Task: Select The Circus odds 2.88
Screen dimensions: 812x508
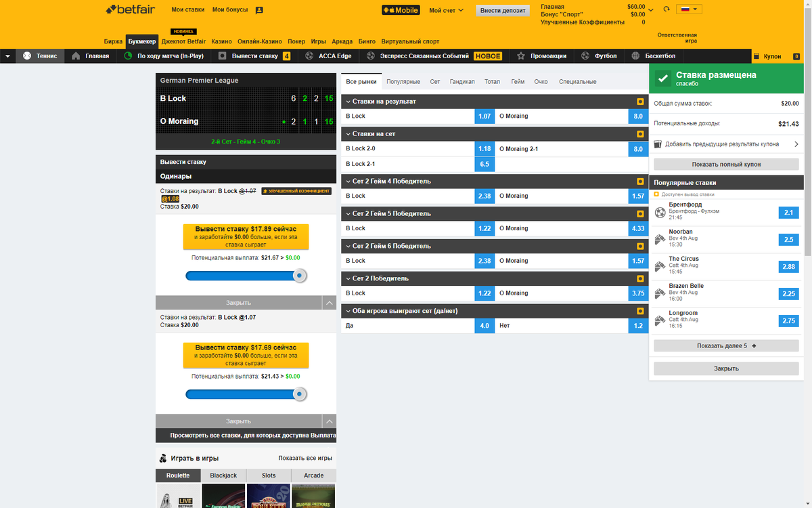Action: pyautogui.click(x=788, y=267)
